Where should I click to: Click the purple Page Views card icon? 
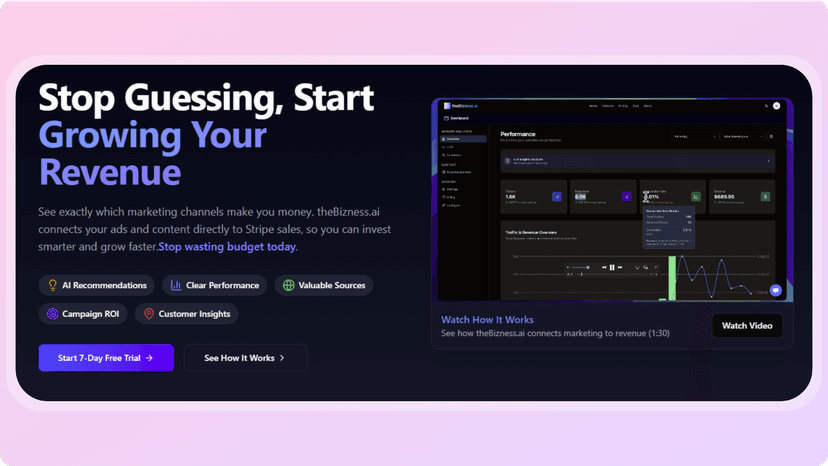pyautogui.click(x=626, y=197)
